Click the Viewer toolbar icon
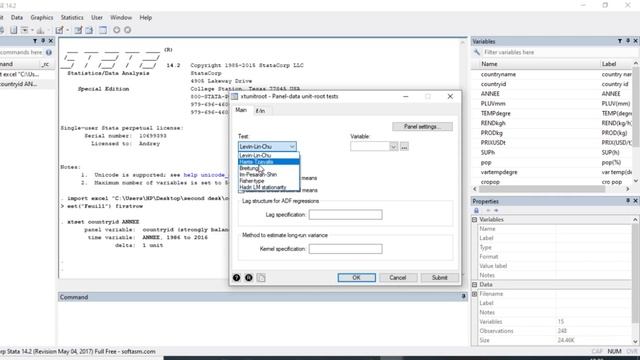This screenshot has height=360, width=640. point(25,30)
